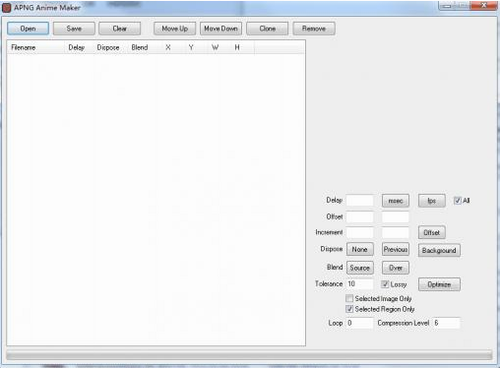
Task: Move the selected frame up
Action: (x=175, y=29)
